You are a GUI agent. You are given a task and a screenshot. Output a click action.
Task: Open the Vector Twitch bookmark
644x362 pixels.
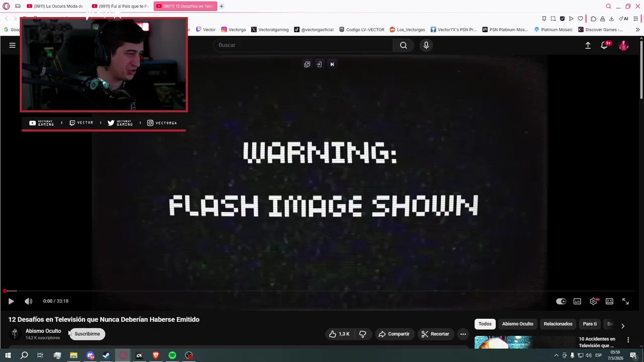point(206,30)
